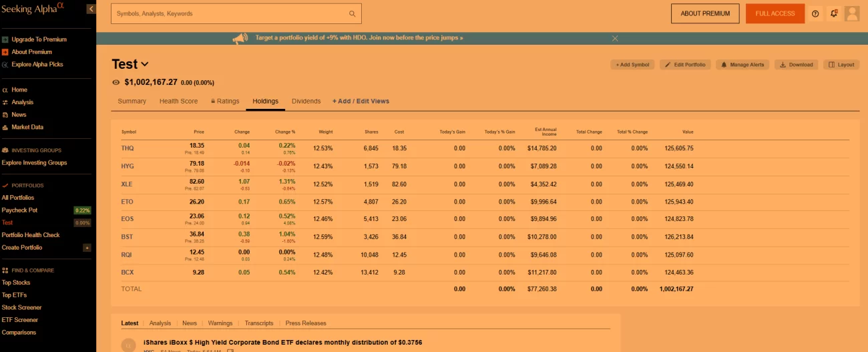Click the lock icon on Ratings tab

pos(213,101)
